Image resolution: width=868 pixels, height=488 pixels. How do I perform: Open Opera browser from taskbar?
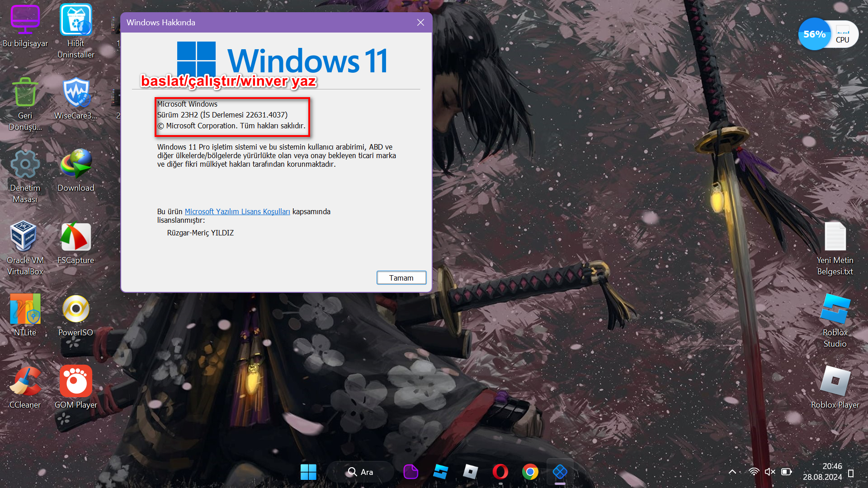(500, 472)
